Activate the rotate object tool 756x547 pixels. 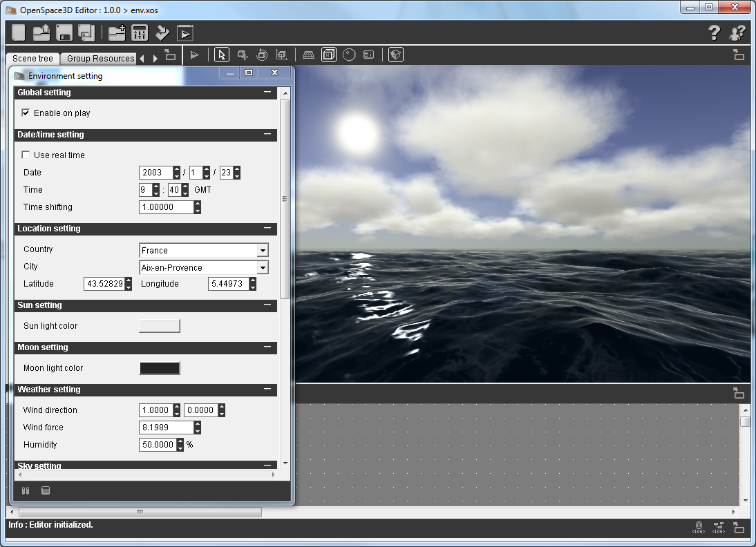click(262, 55)
